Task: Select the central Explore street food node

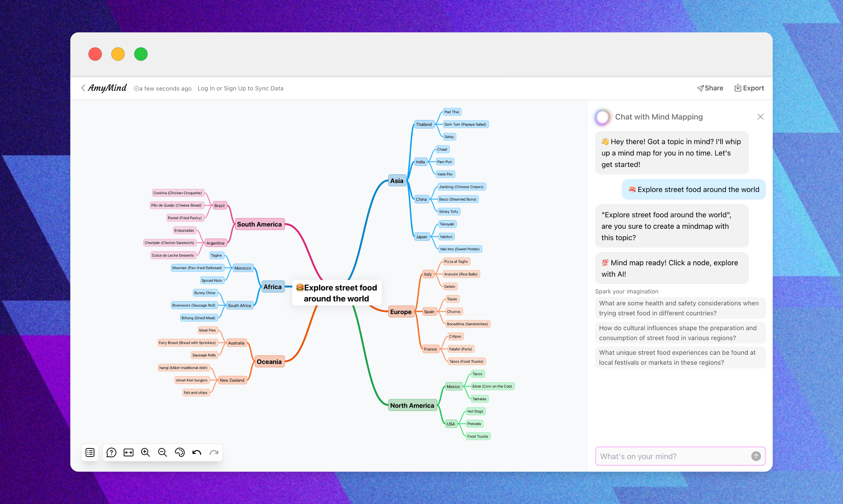Action: (x=337, y=293)
